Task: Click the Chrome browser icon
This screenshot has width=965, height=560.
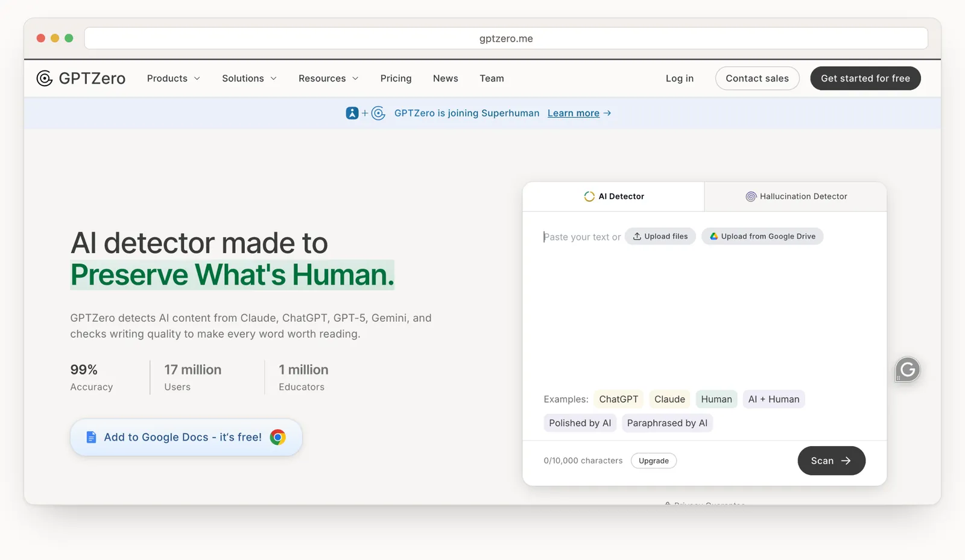Action: point(277,437)
